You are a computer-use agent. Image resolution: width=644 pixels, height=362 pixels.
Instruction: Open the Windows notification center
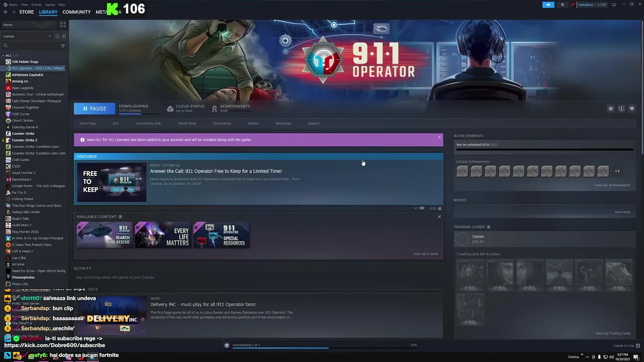coord(636,357)
